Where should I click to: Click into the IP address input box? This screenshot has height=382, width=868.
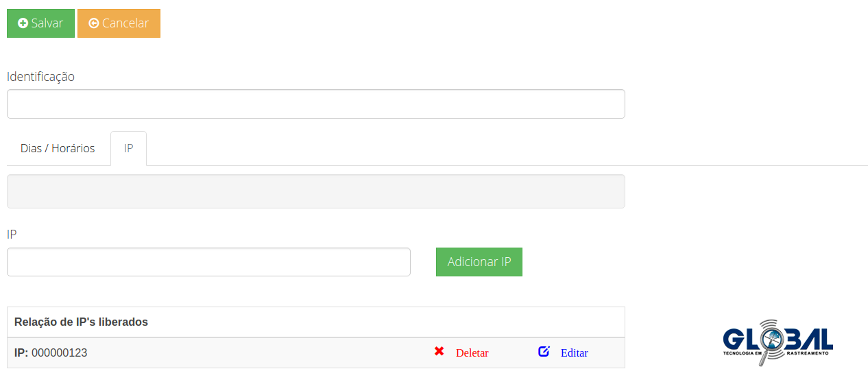(x=208, y=262)
